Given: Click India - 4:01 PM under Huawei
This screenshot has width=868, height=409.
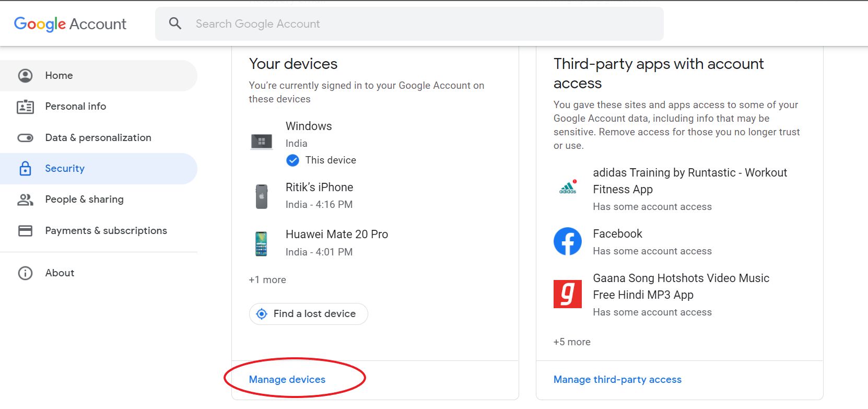Looking at the screenshot, I should 319,252.
